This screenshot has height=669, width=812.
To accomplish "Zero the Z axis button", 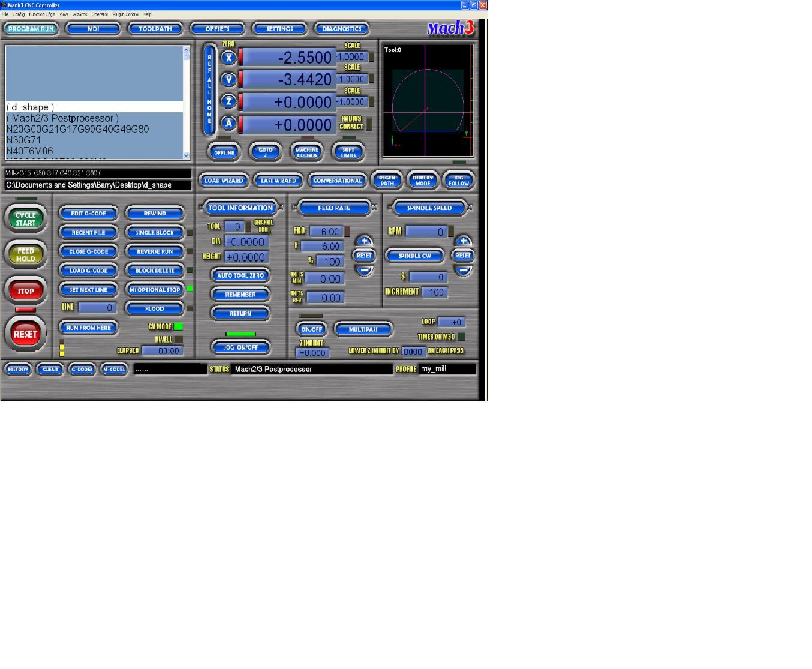I will [228, 101].
